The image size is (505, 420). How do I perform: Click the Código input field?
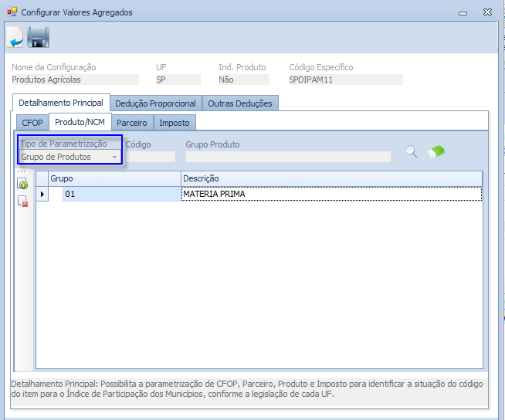pyautogui.click(x=151, y=157)
